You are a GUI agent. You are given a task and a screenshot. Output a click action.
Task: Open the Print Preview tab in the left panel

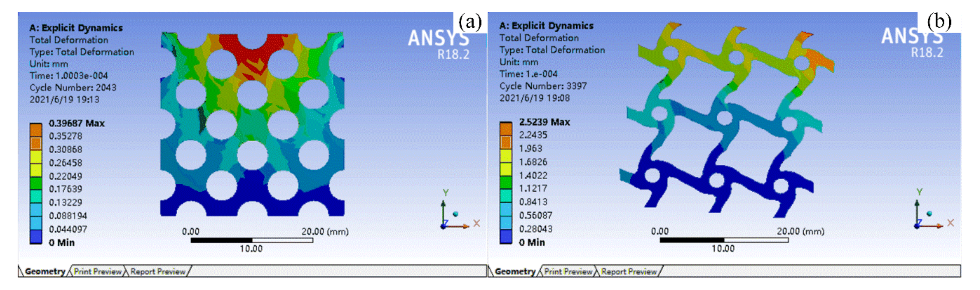pos(97,271)
